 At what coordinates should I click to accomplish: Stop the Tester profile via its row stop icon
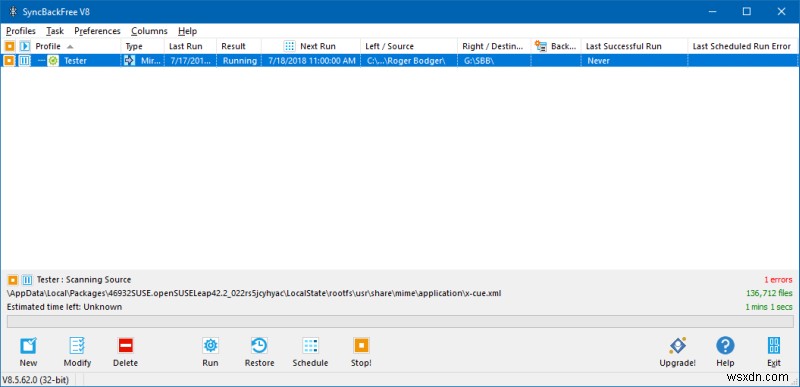click(10, 61)
